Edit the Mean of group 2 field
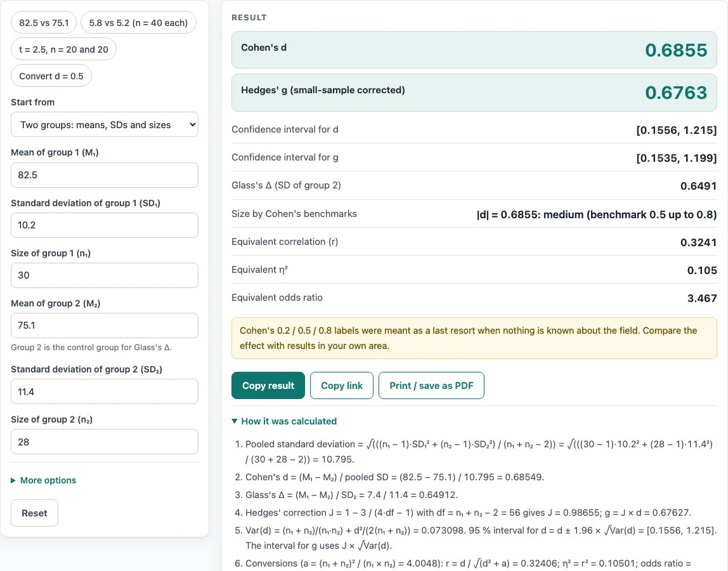Viewport: 728px width, 571px height. [105, 325]
